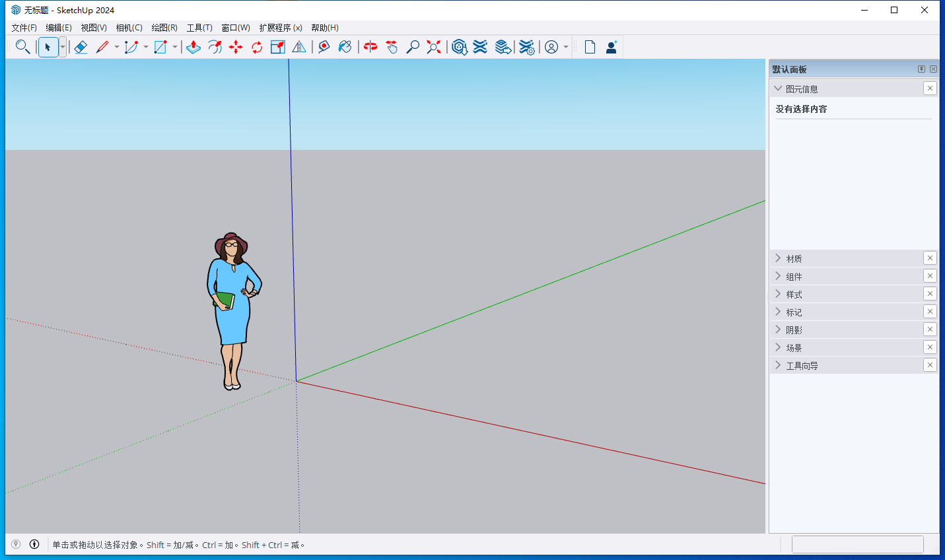Select the Pan hand tool
Screen dimensions: 945x560
coord(392,47)
